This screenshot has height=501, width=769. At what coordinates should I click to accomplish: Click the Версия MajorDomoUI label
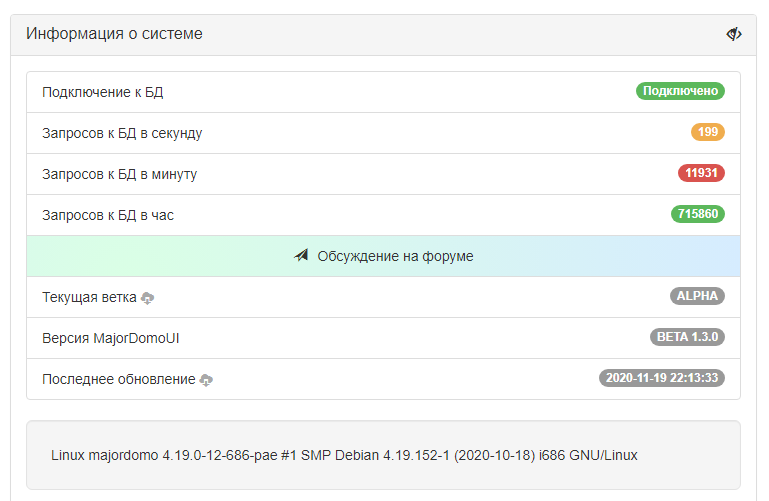click(110, 338)
